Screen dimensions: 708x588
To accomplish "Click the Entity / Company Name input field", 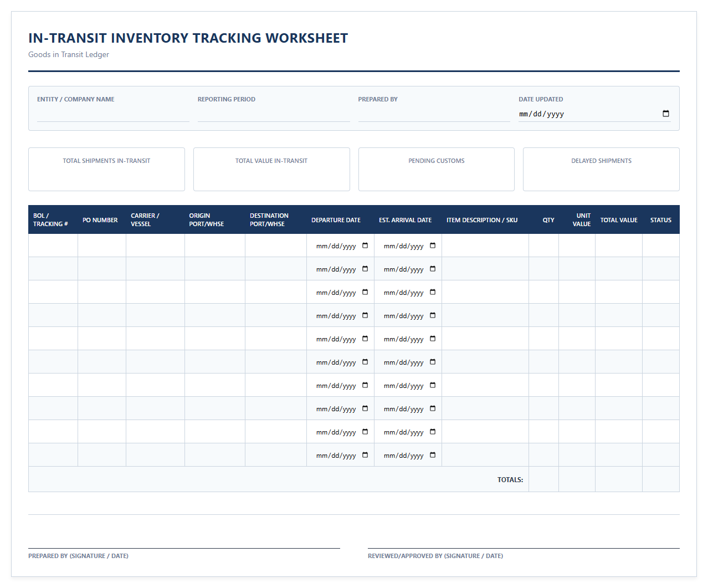I will [113, 114].
